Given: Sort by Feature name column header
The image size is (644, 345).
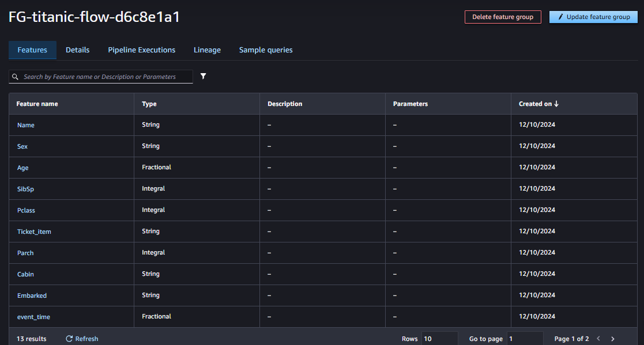Looking at the screenshot, I should coord(37,104).
